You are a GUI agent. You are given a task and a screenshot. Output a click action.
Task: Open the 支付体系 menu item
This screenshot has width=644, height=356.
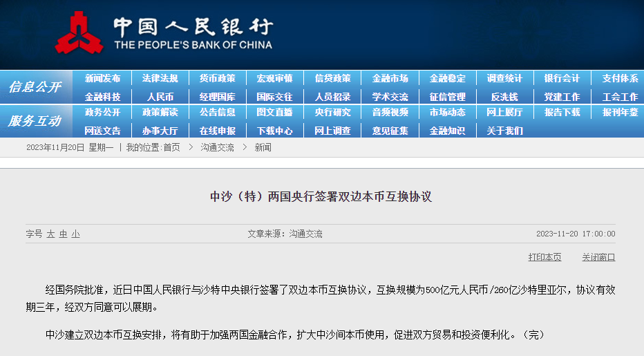click(x=621, y=78)
